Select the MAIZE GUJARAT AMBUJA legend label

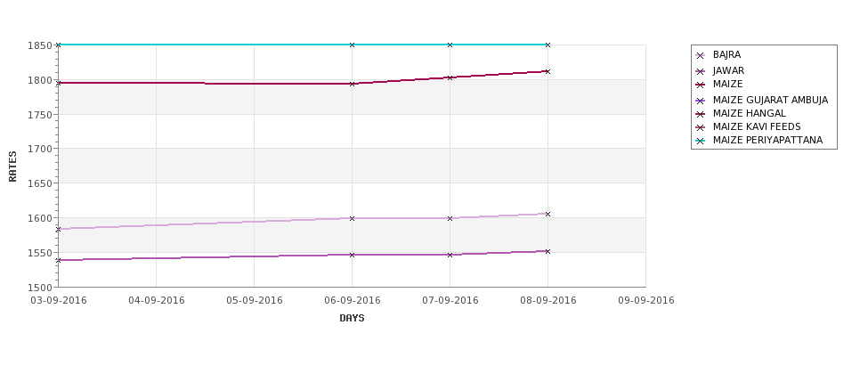click(770, 101)
